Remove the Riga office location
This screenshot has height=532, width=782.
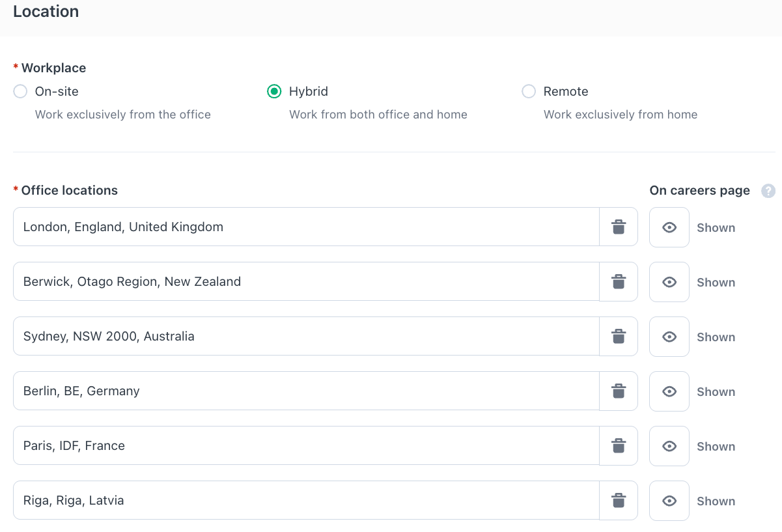point(618,500)
